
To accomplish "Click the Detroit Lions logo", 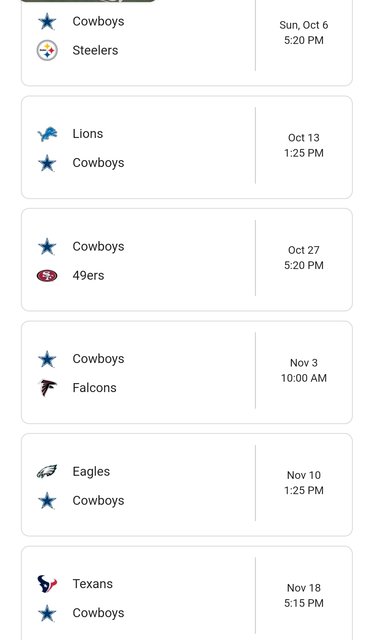I will pos(47,134).
